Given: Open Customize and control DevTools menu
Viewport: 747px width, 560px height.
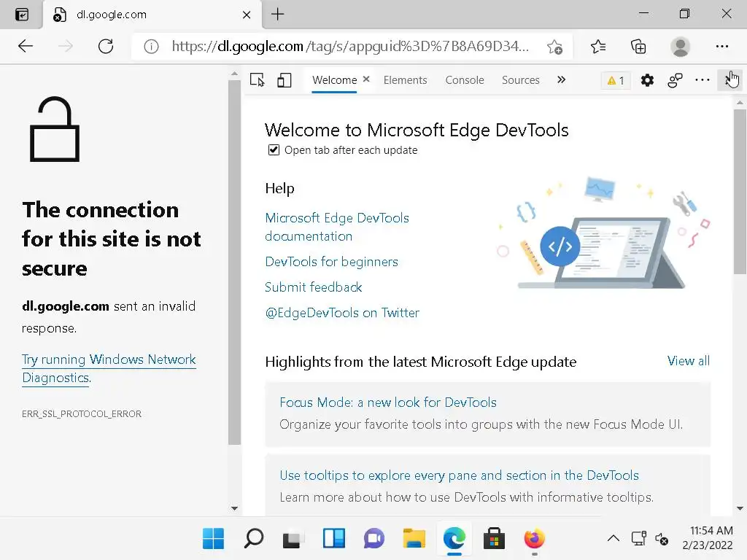Looking at the screenshot, I should 703,80.
